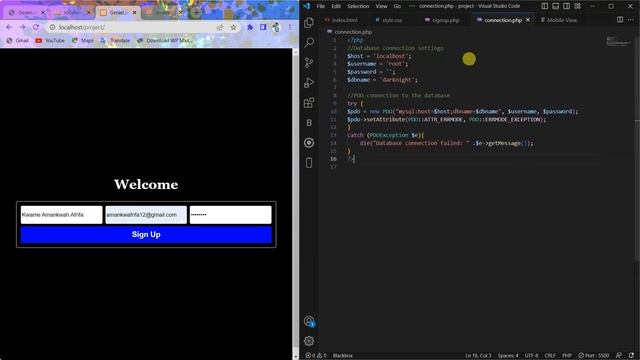Viewport: 640px width, 360px height.
Task: Open the Download WP bookmark
Action: coord(164,40)
